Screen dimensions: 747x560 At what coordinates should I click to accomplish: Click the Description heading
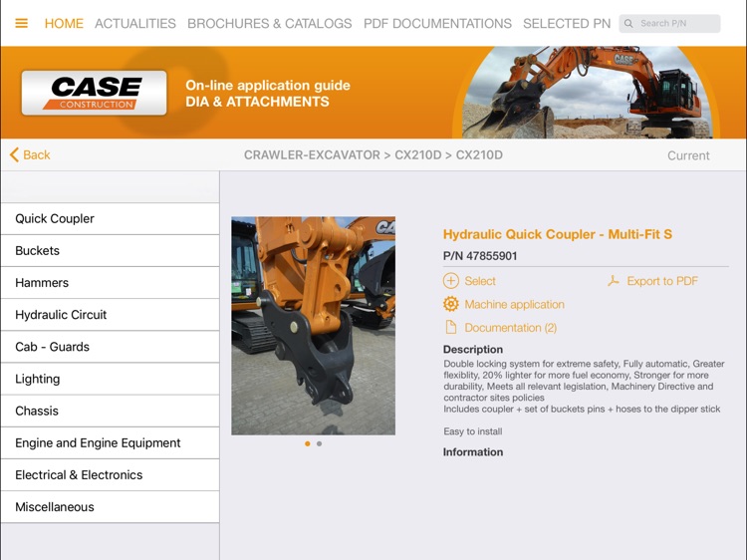472,350
